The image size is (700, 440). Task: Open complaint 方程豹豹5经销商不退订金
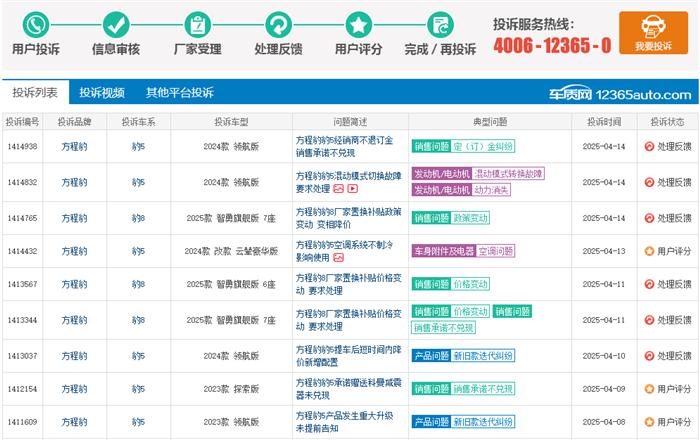[x=344, y=146]
